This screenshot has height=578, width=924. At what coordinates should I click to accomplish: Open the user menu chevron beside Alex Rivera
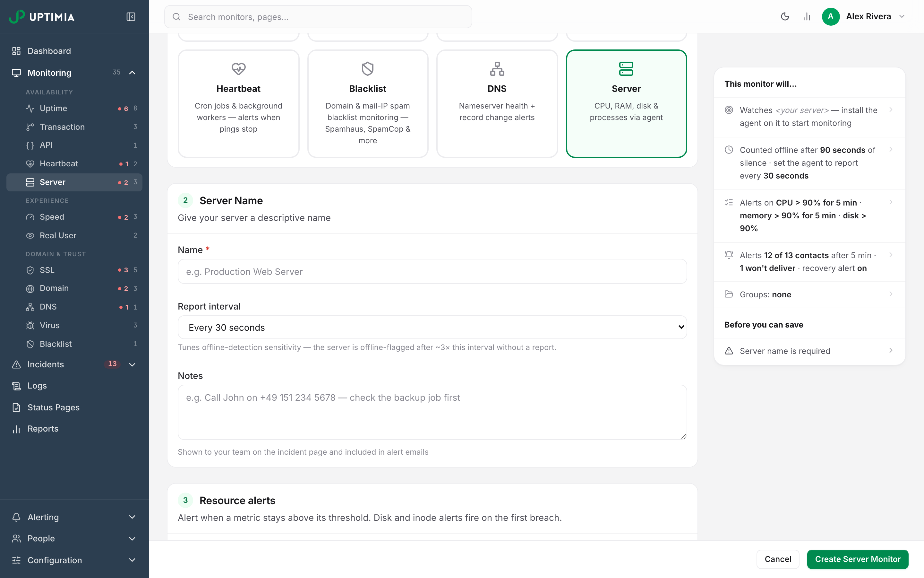902,16
